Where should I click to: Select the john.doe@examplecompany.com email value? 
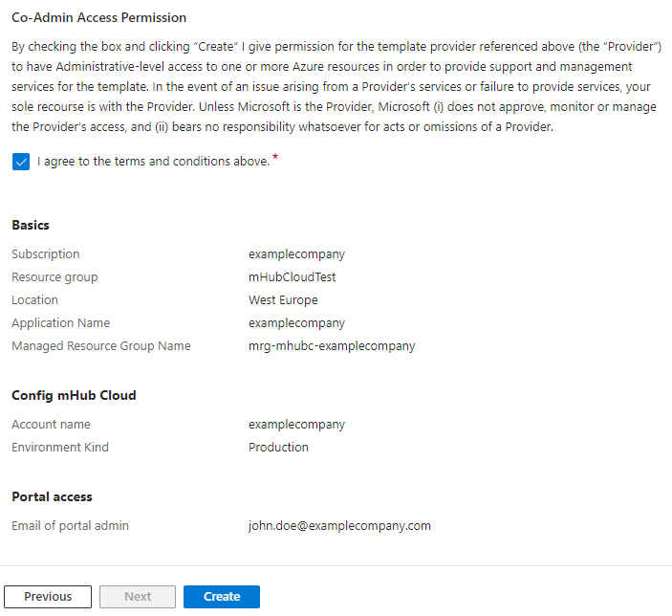click(x=339, y=526)
